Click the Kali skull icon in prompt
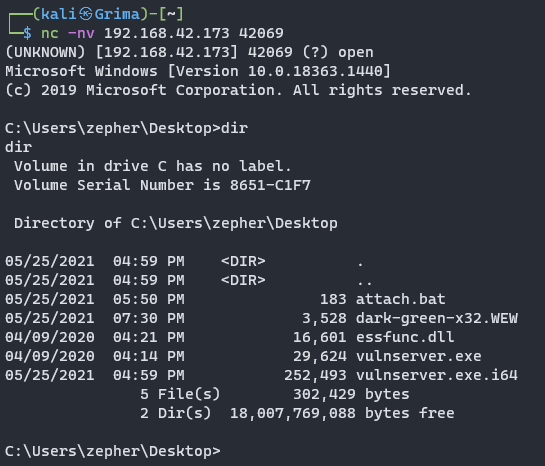This screenshot has height=466, width=545. click(86, 14)
